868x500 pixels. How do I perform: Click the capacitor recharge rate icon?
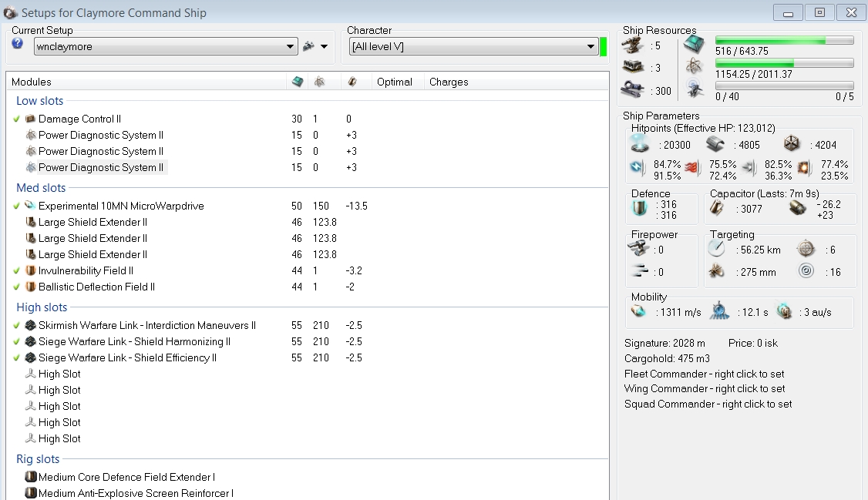coord(797,209)
